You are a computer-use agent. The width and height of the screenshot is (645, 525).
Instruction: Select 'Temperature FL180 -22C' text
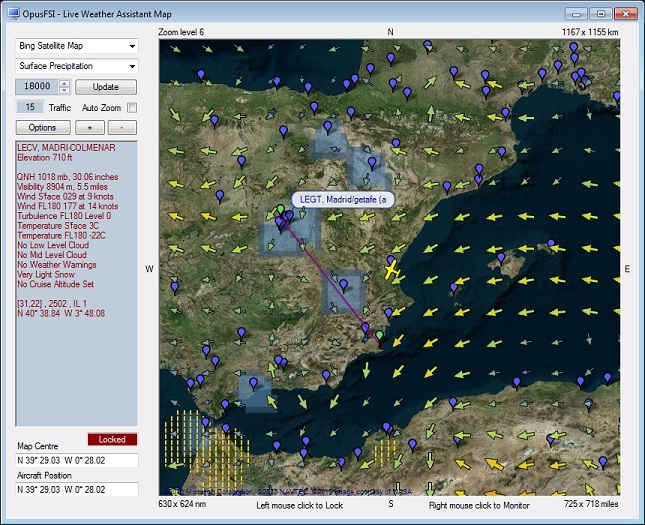tap(61, 236)
